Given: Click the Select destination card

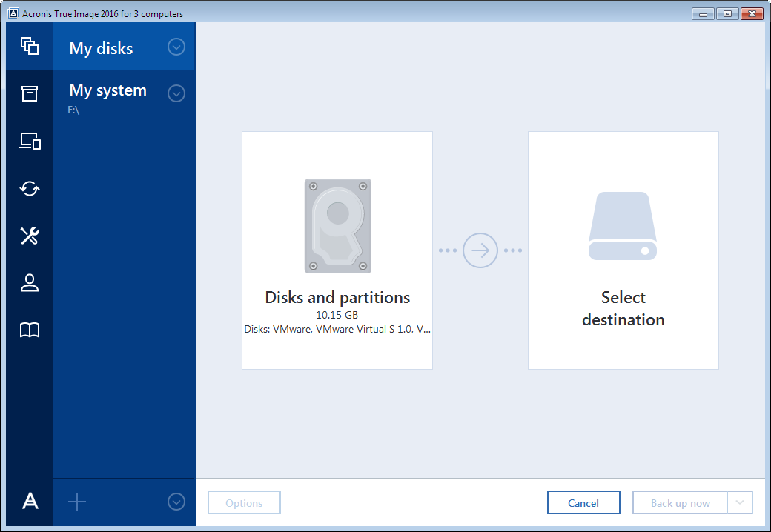Looking at the screenshot, I should pos(623,250).
